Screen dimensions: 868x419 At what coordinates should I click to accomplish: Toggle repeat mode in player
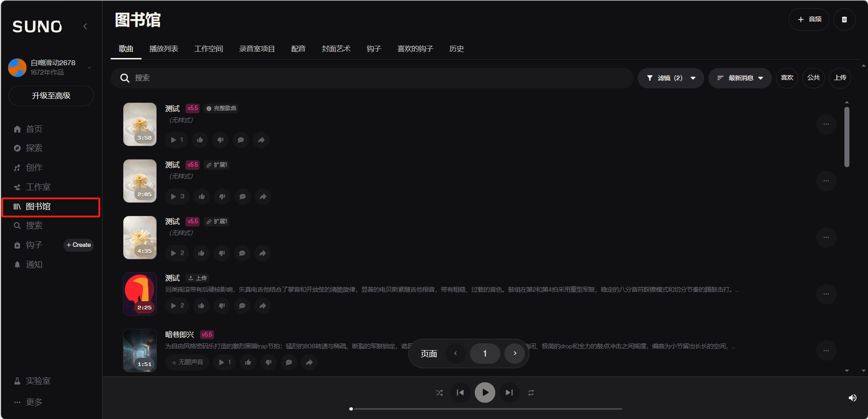pyautogui.click(x=531, y=393)
